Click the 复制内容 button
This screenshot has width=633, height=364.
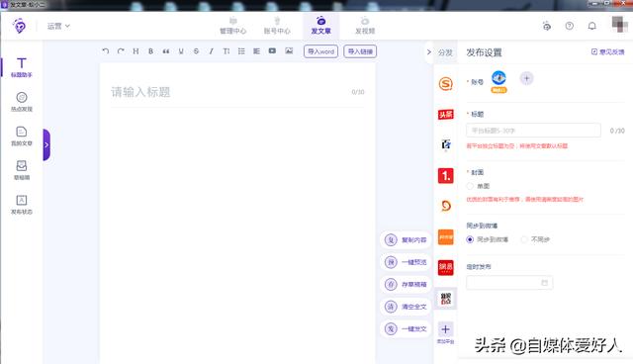tap(406, 239)
